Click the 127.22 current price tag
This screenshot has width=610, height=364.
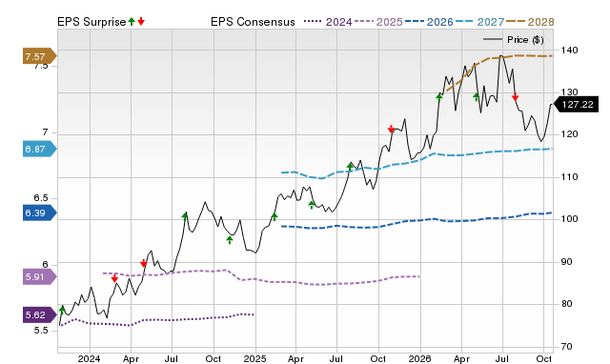576,105
